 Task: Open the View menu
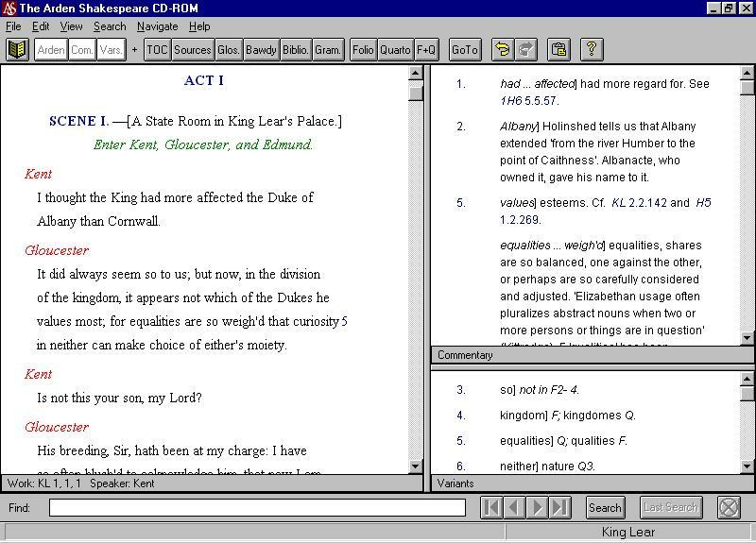[71, 26]
